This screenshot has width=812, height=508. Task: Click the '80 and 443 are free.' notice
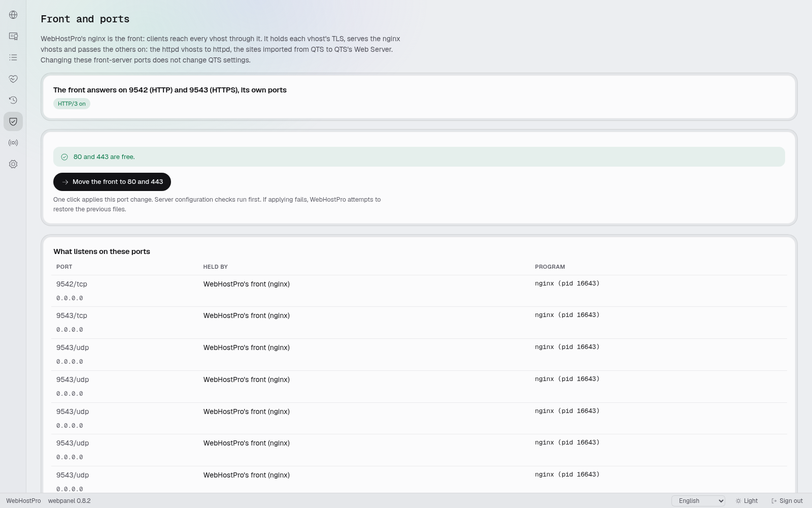[419, 157]
